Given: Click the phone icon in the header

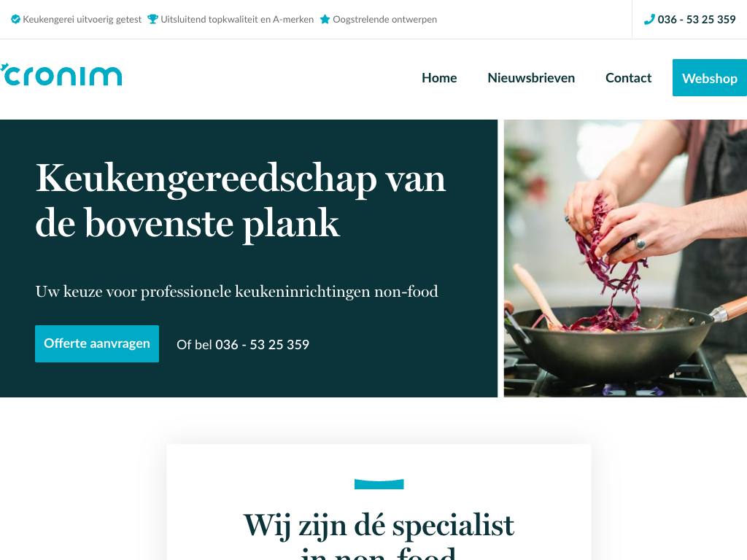Looking at the screenshot, I should click(649, 20).
